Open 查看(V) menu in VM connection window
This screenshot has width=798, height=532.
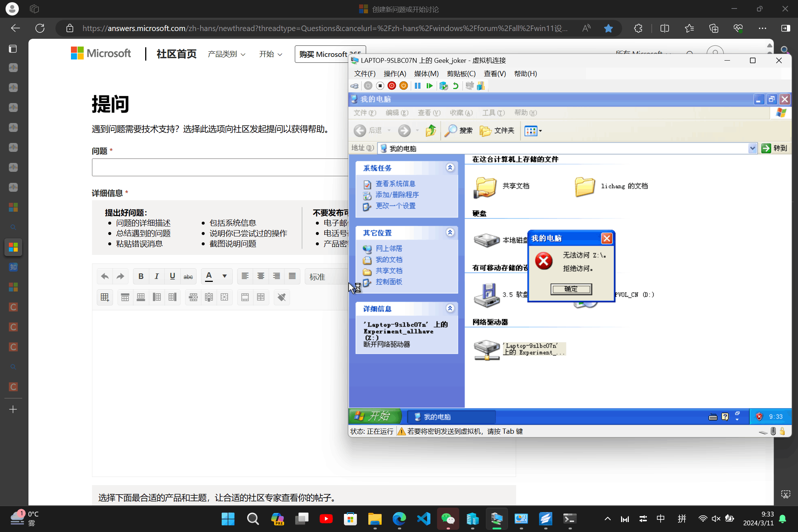[495, 74]
